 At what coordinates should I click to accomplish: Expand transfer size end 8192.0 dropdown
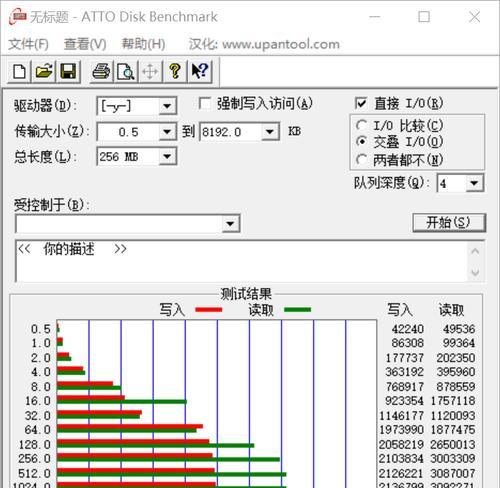(x=270, y=132)
